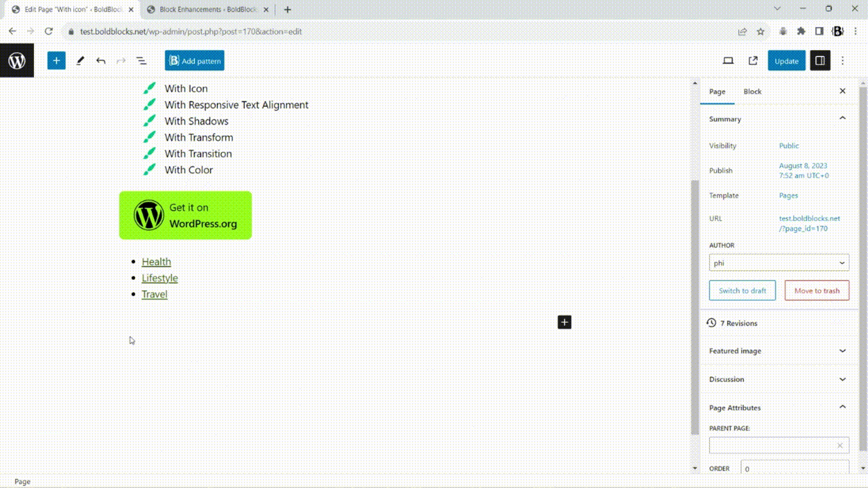This screenshot has height=488, width=868.
Task: Bookmark this page with star icon
Action: [x=760, y=31]
